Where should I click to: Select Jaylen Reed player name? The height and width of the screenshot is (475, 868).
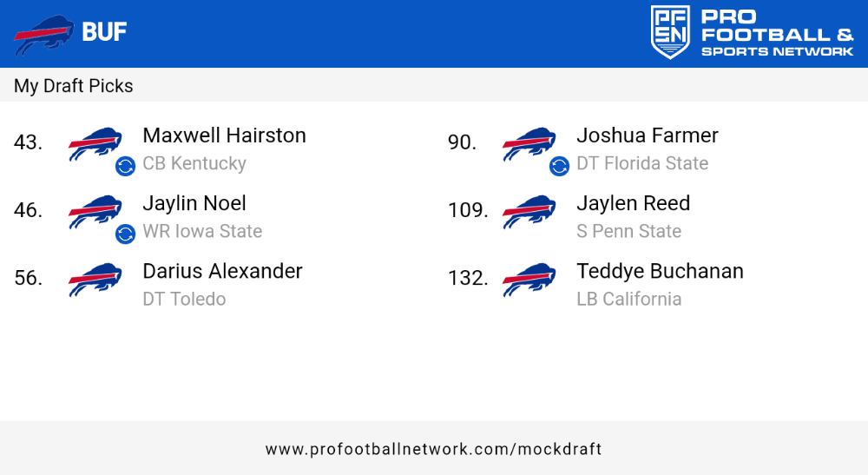coord(634,204)
